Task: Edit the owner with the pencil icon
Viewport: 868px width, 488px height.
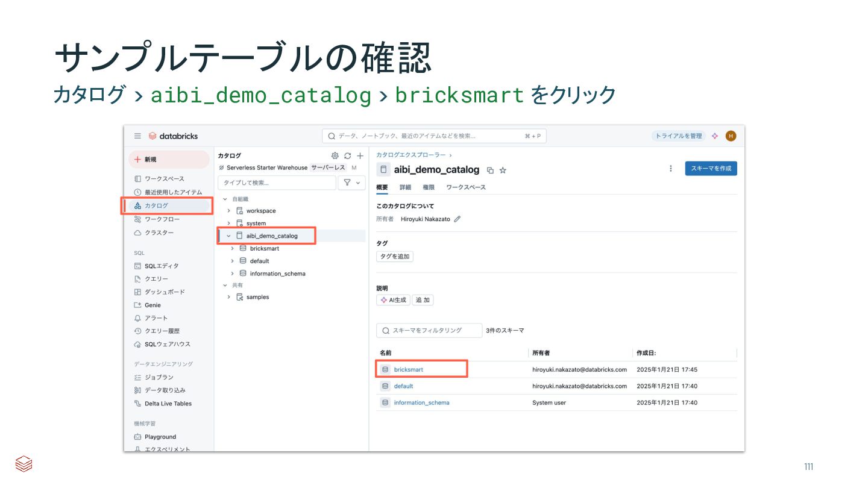Action: (x=458, y=219)
